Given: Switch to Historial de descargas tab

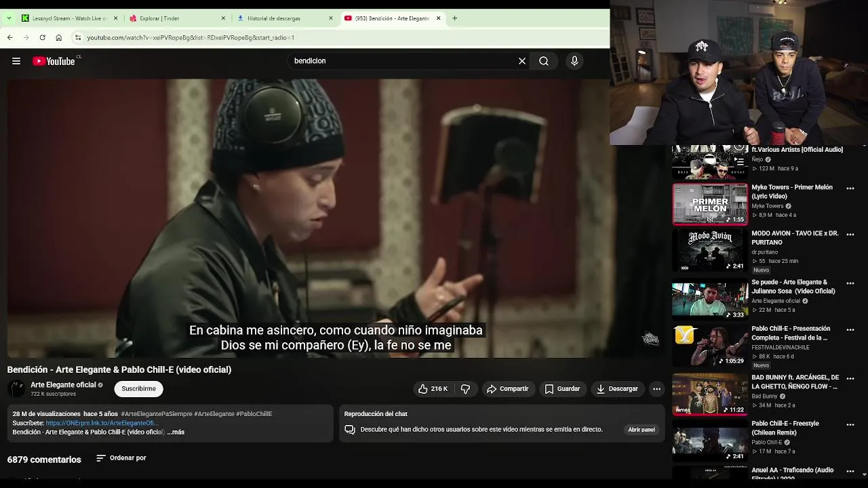Looking at the screenshot, I should 285,18.
